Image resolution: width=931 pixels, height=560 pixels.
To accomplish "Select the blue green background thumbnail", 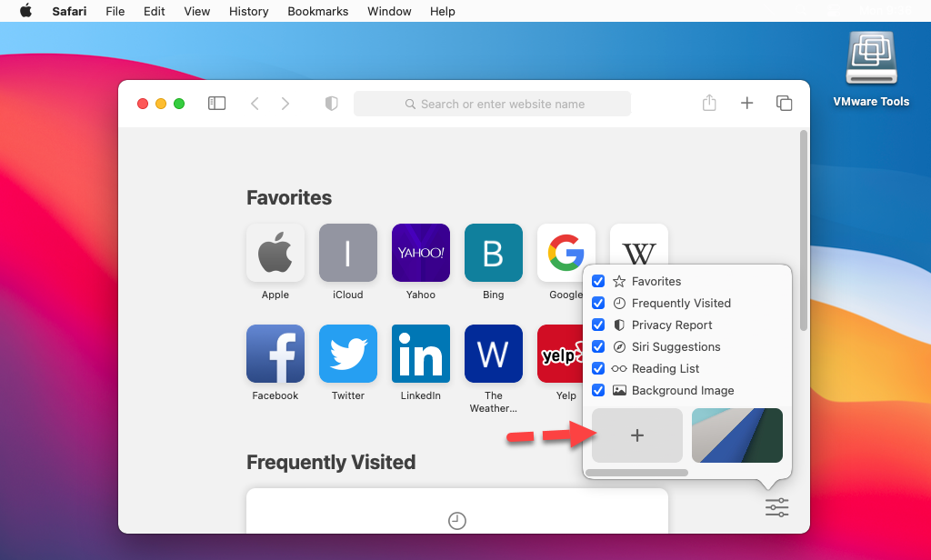I will (x=736, y=435).
